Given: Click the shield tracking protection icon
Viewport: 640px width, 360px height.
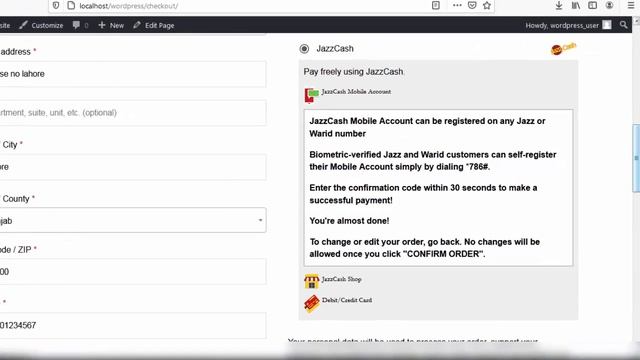Looking at the screenshot, I should [x=56, y=5].
